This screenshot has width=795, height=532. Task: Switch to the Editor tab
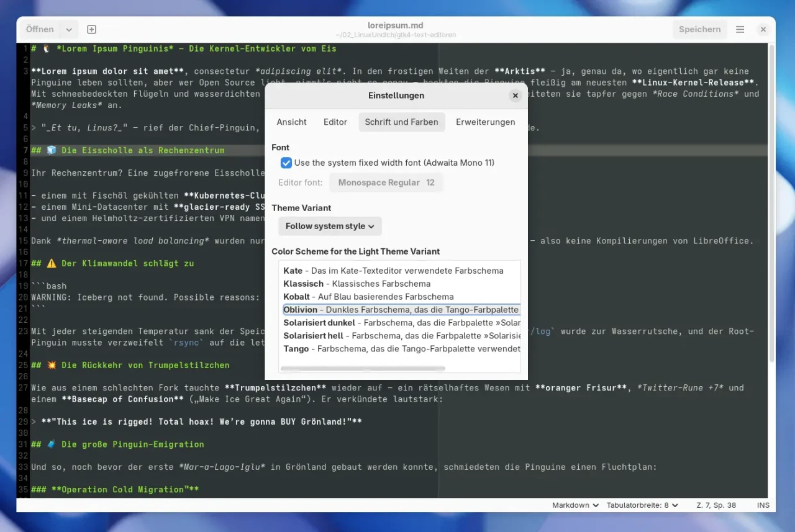[x=335, y=122]
